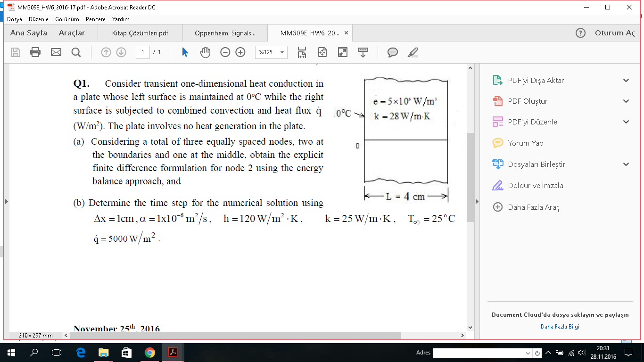644x362 pixels.
Task: Select the arrow Selection tool
Action: coord(185,52)
